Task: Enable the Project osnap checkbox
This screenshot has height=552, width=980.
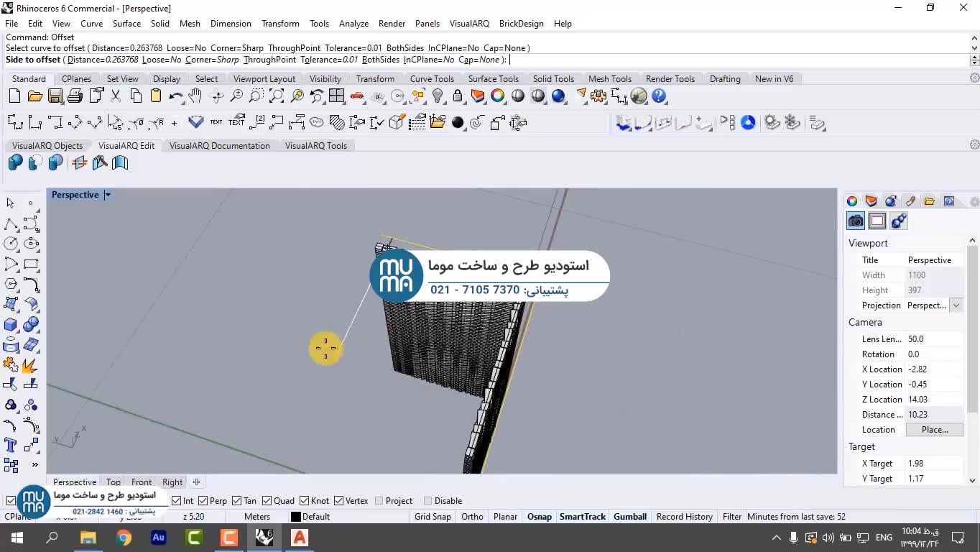Action: click(x=379, y=501)
